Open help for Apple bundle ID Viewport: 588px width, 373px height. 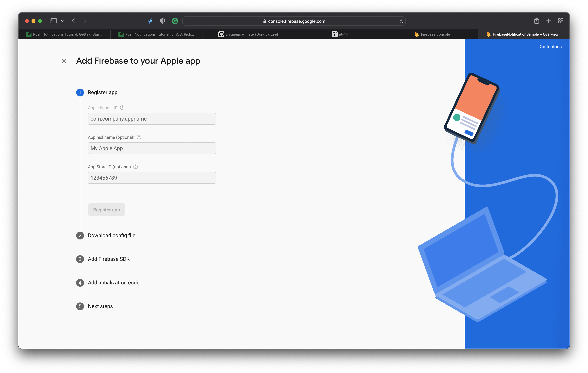tap(122, 108)
